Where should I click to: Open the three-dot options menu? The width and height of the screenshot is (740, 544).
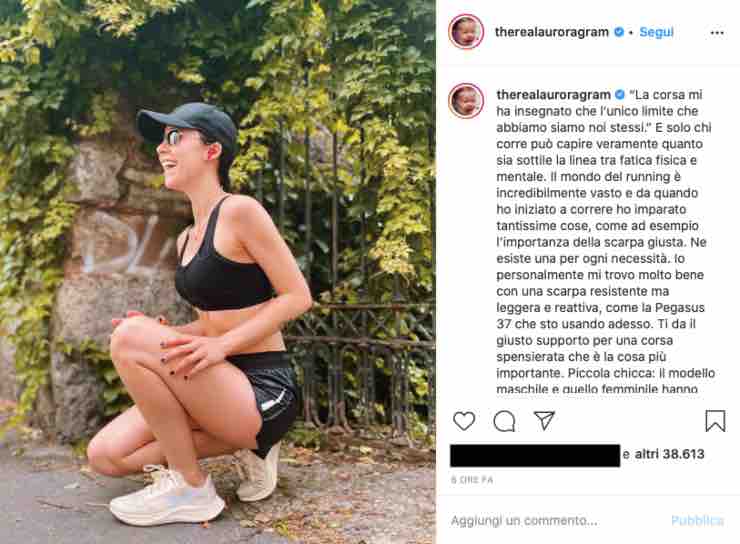point(717,33)
